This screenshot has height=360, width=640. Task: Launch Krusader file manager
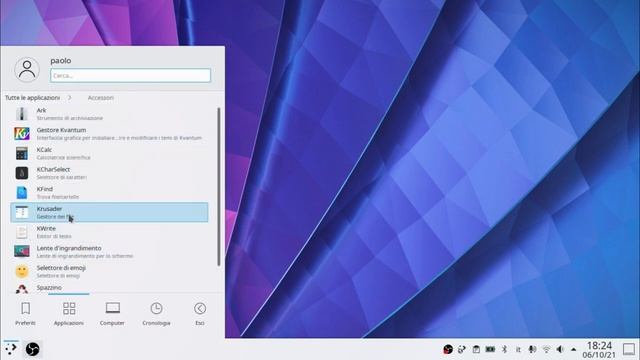[109, 212]
